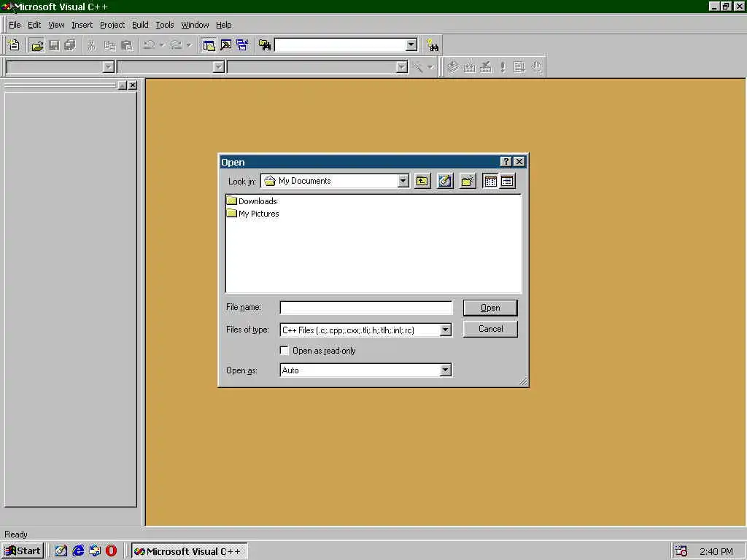
Task: Switch to List view in Open dialog
Action: [x=490, y=181]
